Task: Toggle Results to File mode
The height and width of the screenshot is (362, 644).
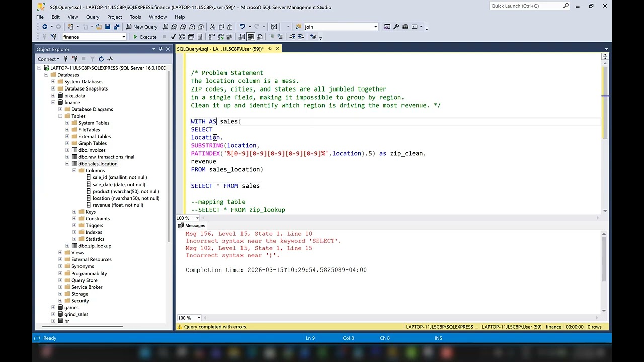Action: tap(259, 37)
